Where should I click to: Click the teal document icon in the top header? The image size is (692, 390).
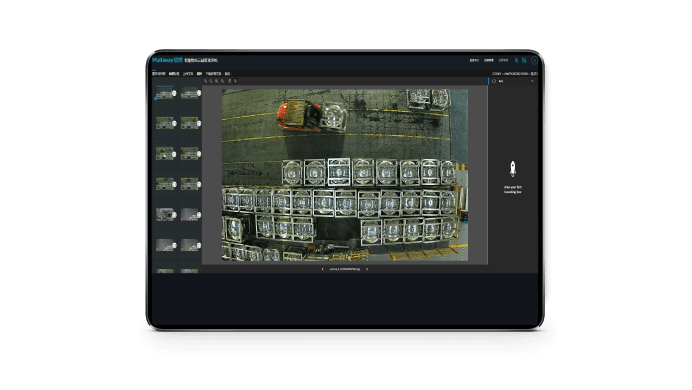pyautogui.click(x=516, y=60)
